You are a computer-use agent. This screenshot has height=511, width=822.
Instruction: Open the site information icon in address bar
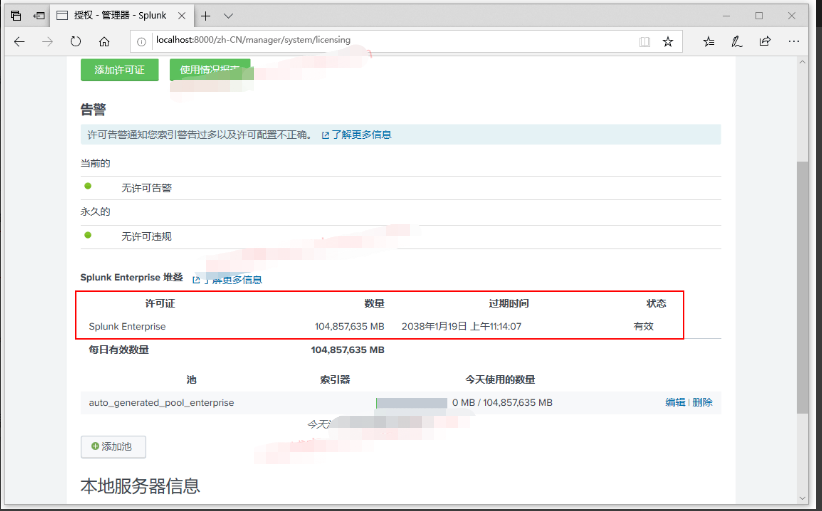[142, 42]
